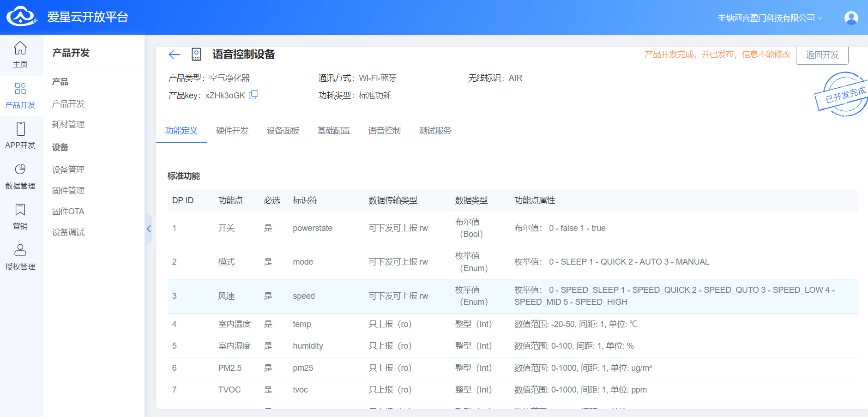Screen dimensions: 868x417
Task: Click the 产品开发 heading in the sidebar panel
Action: pos(71,53)
